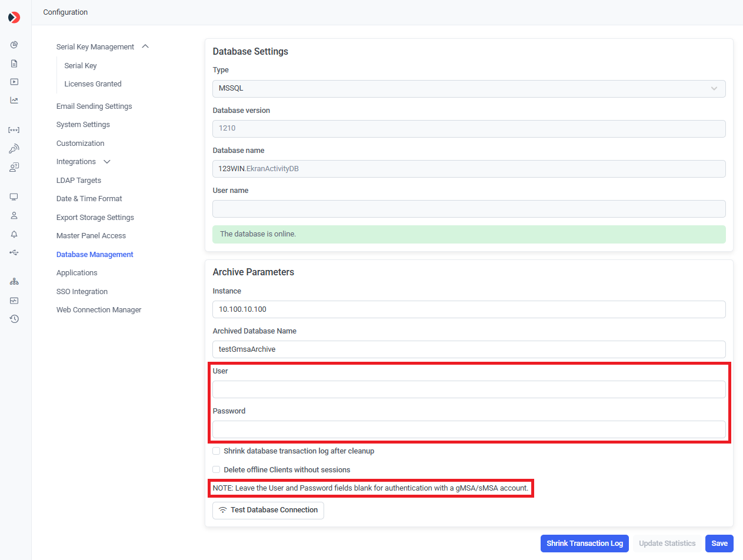Open the pie chart dashboard icon
This screenshot has height=560, width=743.
point(14,45)
